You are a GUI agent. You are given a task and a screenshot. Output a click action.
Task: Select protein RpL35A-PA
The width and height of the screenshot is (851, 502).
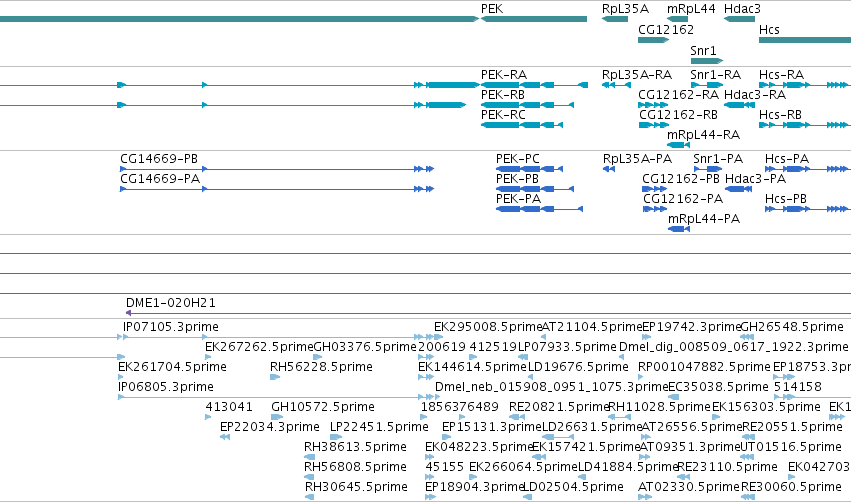click(608, 169)
